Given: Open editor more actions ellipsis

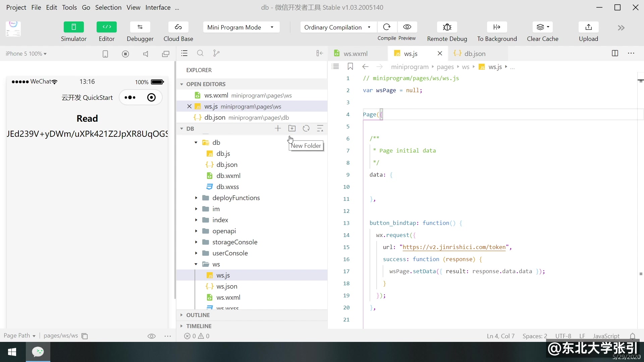Looking at the screenshot, I should click(x=631, y=53).
